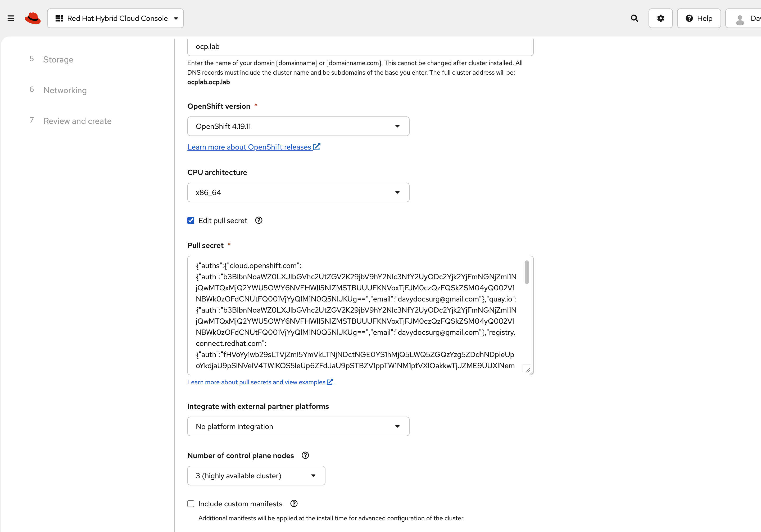Screen dimensions: 761x532
Task: Open the CPU architecture x86_64 dropdown
Action: [298, 192]
